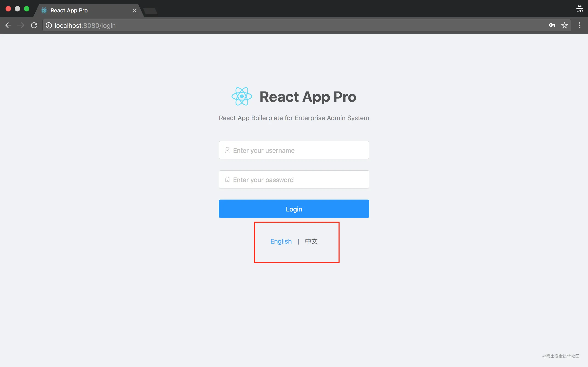588x367 pixels.
Task: Switch language to 中文
Action: click(311, 241)
